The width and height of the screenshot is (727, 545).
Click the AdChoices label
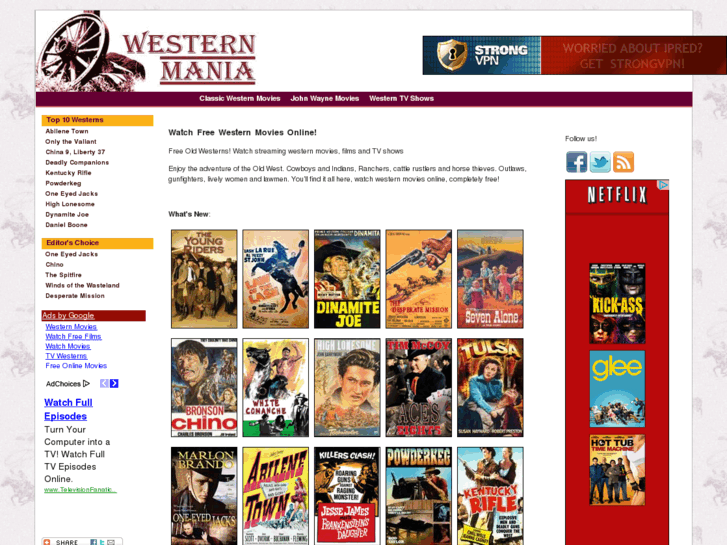[67, 384]
